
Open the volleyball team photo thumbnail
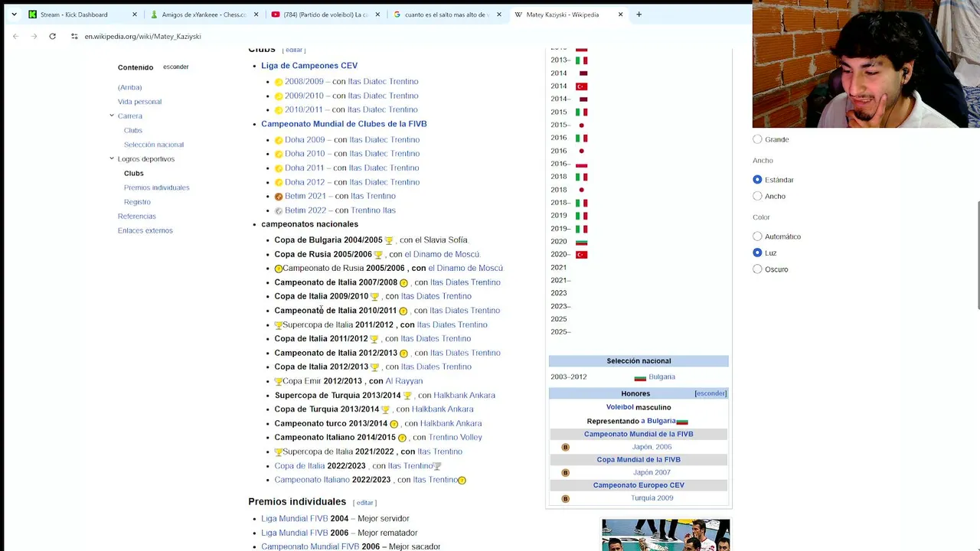[x=665, y=535]
